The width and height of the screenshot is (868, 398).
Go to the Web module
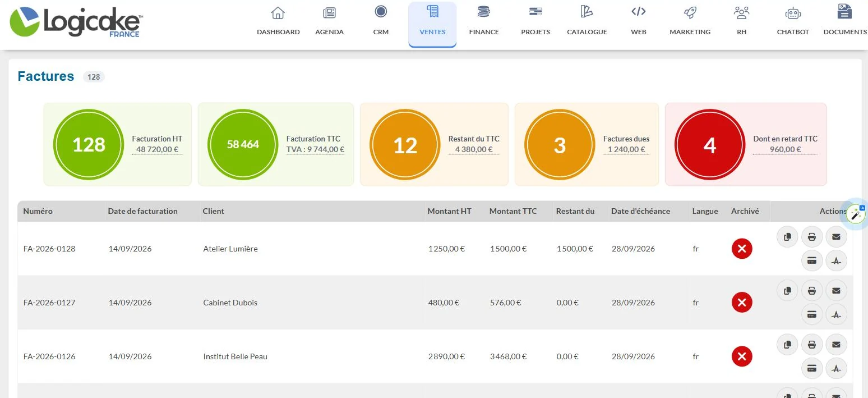639,21
